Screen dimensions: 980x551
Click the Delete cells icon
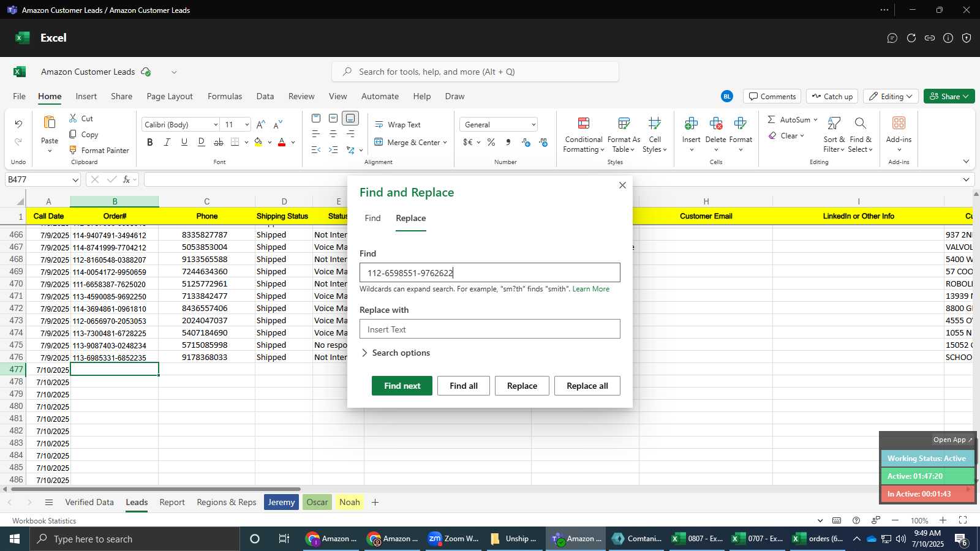pyautogui.click(x=715, y=124)
